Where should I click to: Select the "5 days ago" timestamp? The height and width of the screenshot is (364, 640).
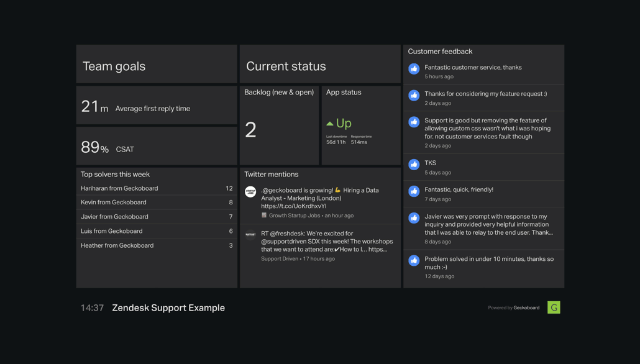(x=437, y=172)
